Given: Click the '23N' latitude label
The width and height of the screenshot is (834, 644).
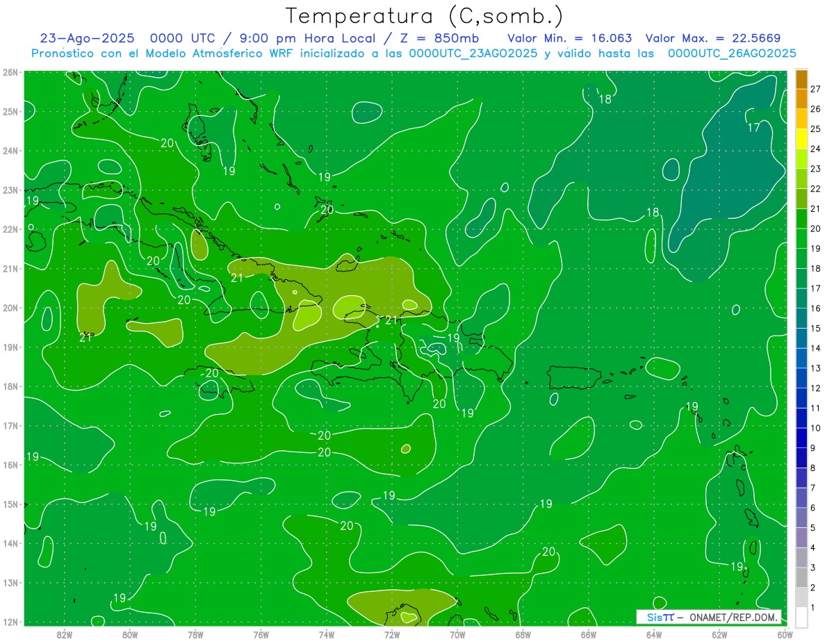Looking at the screenshot, I should pyautogui.click(x=10, y=190).
